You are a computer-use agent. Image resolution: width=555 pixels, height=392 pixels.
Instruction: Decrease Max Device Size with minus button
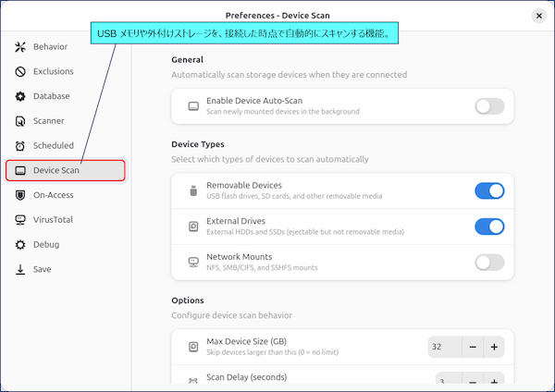pos(473,347)
